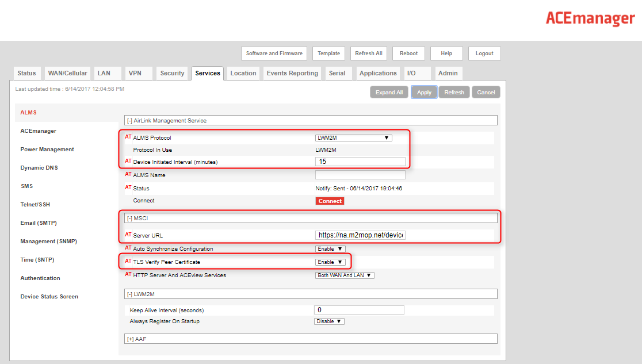Screen dimensions: 642x364
Task: Collapse the MSCI section
Action: tap(129, 219)
